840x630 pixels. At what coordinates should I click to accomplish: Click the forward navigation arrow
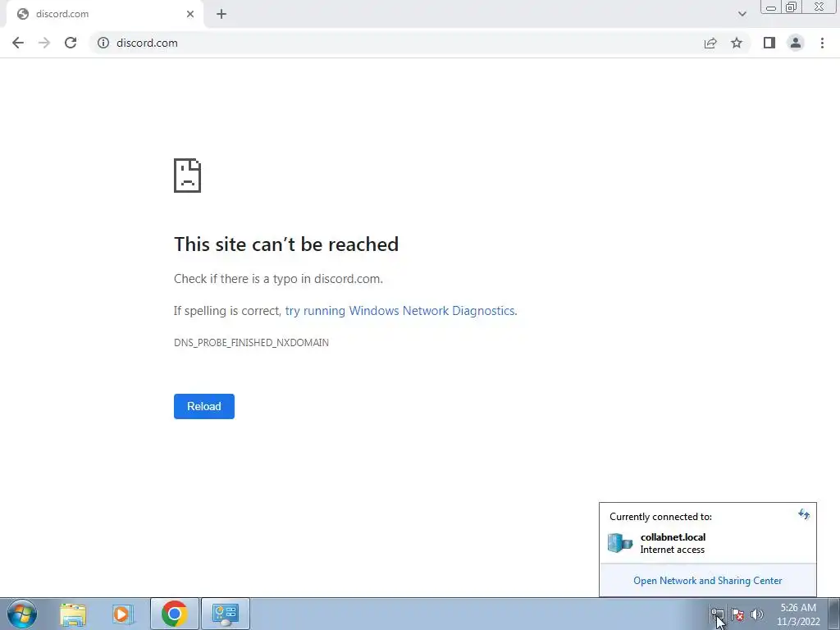pyautogui.click(x=44, y=43)
